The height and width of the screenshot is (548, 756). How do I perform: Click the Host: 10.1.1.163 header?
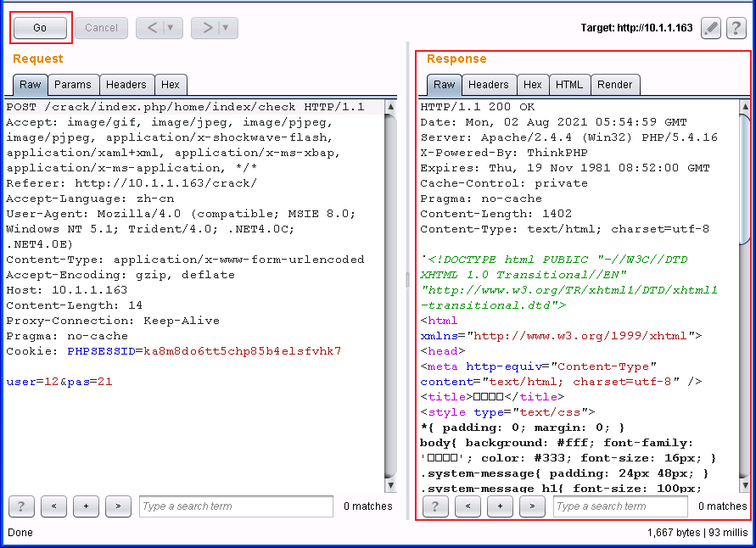tap(66, 290)
